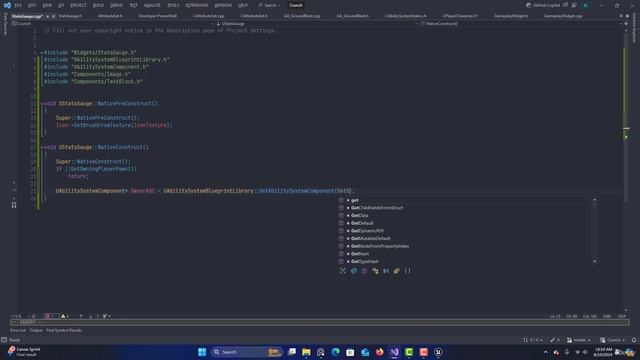The image size is (640, 360).
Task: Switch to the GameplayWidget.cpp tab
Action: pos(563,16)
